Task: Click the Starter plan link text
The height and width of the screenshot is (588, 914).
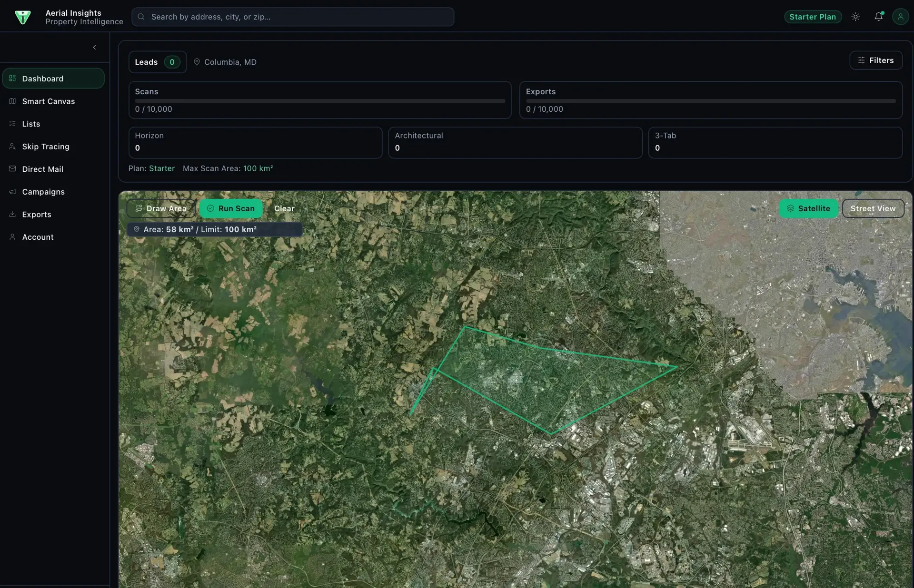Action: [x=162, y=168]
